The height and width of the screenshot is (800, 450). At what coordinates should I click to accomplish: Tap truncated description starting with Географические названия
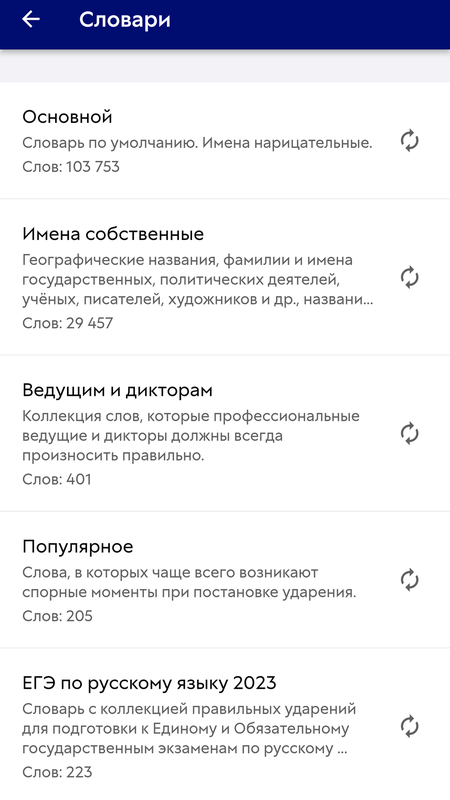click(198, 280)
